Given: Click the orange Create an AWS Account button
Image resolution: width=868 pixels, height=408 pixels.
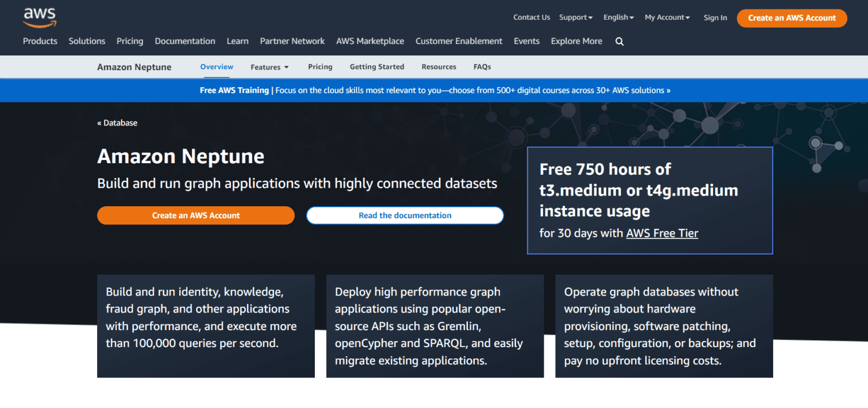Looking at the screenshot, I should [x=196, y=215].
